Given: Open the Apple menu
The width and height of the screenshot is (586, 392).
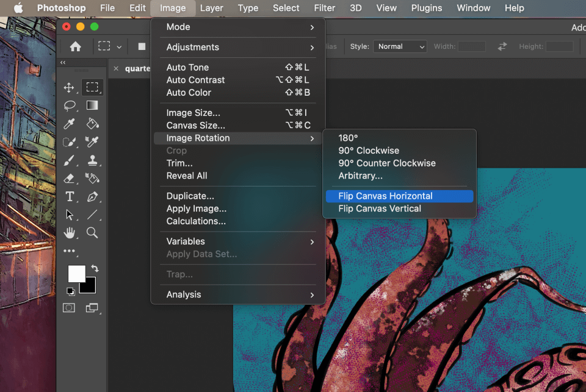Looking at the screenshot, I should 18,8.
